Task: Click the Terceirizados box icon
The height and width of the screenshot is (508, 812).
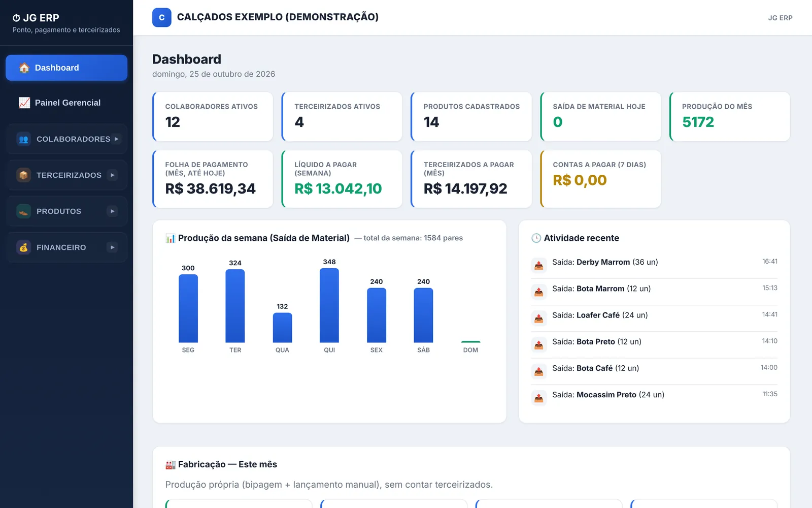Action: click(x=23, y=175)
